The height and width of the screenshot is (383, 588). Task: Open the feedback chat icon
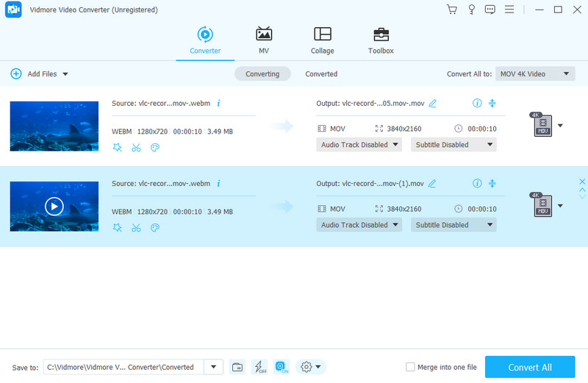pyautogui.click(x=490, y=10)
